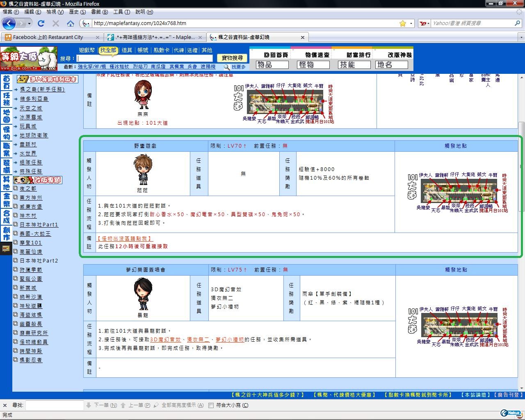Open the back/forward history dropdown arrow
Image resolution: width=525 pixels, height=420 pixels.
(x=28, y=23)
